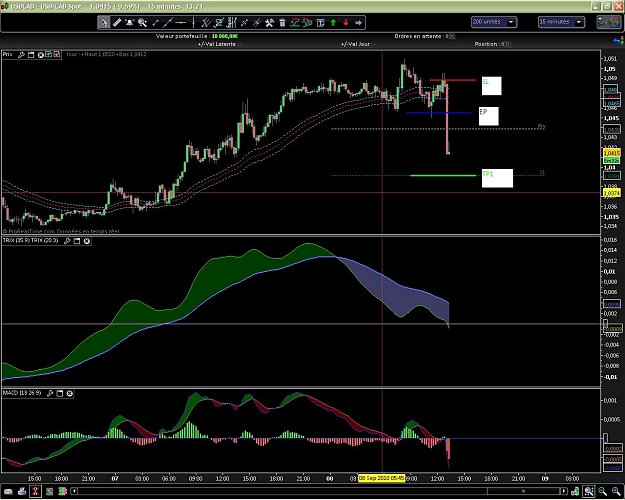Select the segment drawing tool
Viewport: 625px width, 500px height.
[x=155, y=23]
